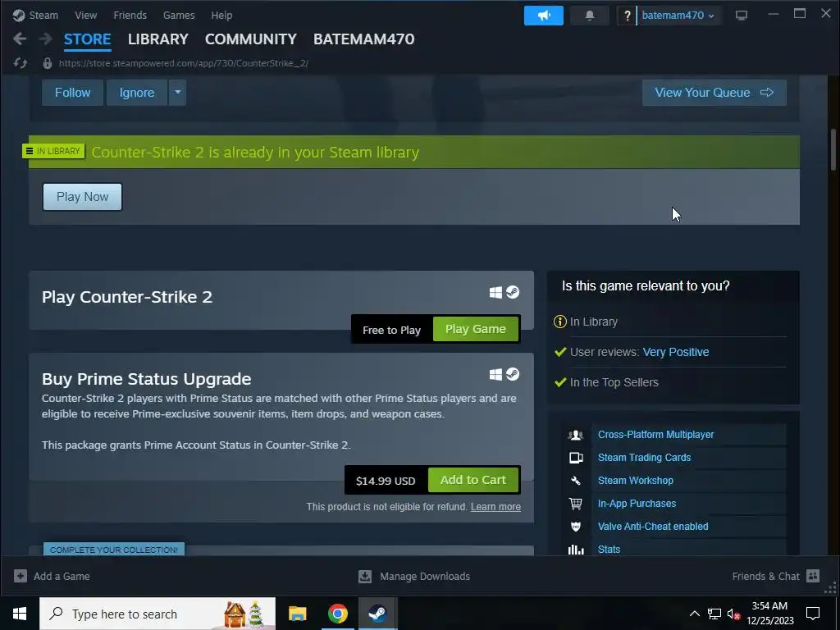Open the View menu
Image resolution: width=840 pixels, height=630 pixels.
pos(85,15)
